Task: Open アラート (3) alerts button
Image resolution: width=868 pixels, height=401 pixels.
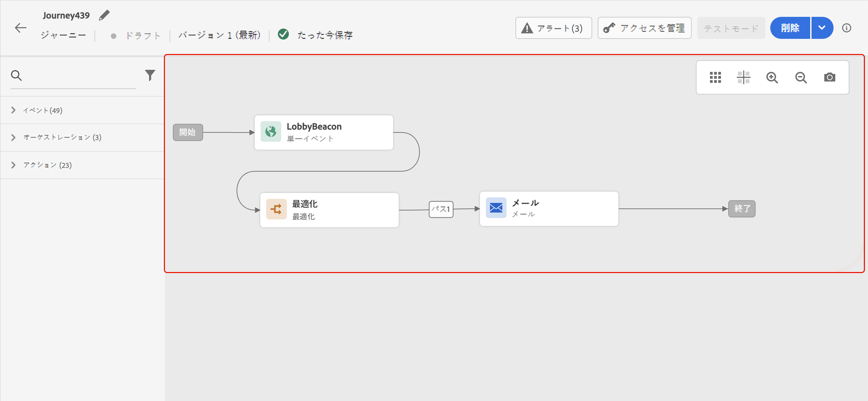Action: coord(553,28)
